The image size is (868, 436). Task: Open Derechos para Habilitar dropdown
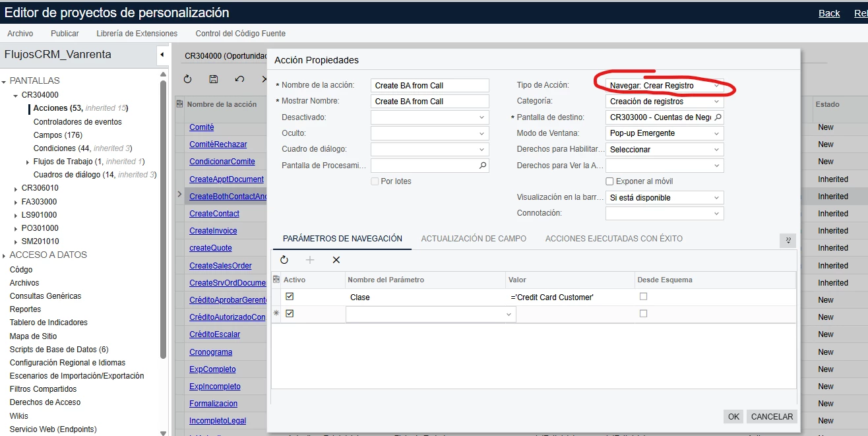[x=717, y=150]
